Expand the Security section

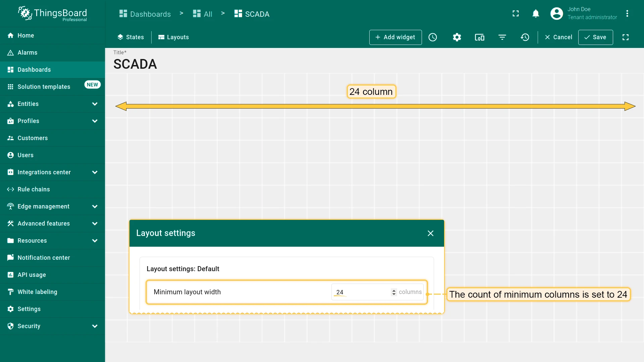(x=95, y=326)
